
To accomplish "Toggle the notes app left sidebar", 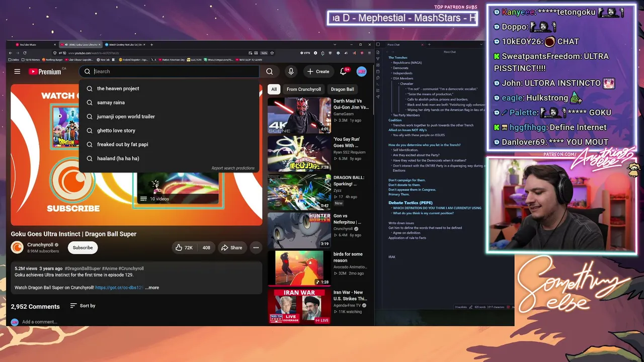I will 378,45.
